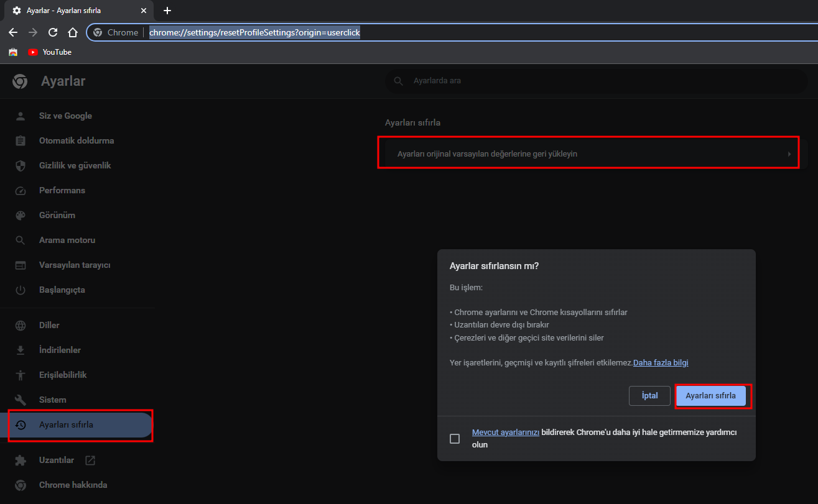818x504 pixels.
Task: Click the Siz ve Google person icon
Action: coord(21,116)
